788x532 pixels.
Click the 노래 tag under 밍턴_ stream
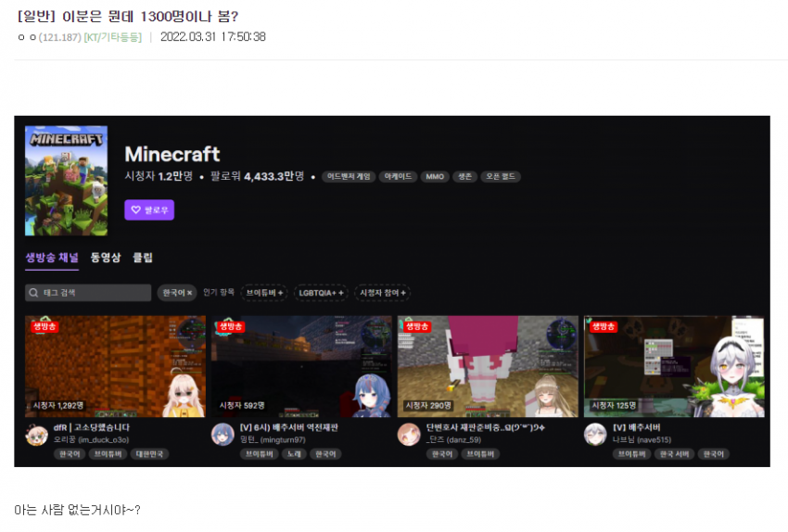coord(294,454)
